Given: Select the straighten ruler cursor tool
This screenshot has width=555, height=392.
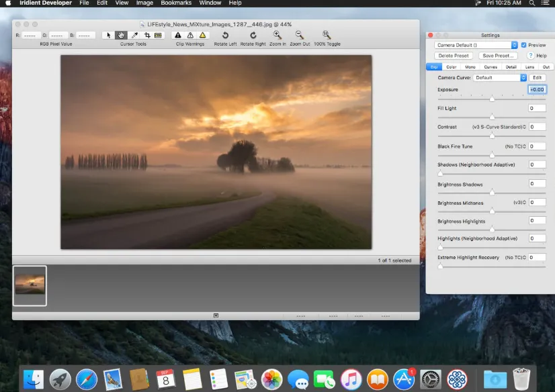Looking at the screenshot, I should point(158,35).
